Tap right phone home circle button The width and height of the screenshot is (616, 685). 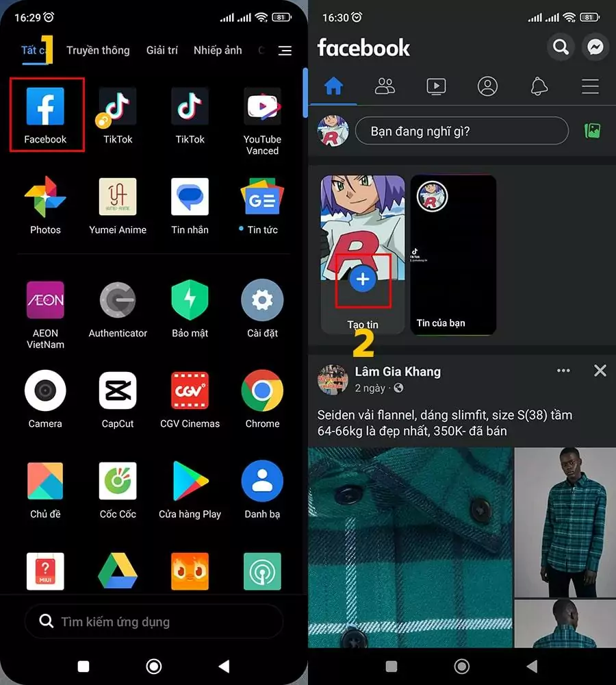click(461, 667)
